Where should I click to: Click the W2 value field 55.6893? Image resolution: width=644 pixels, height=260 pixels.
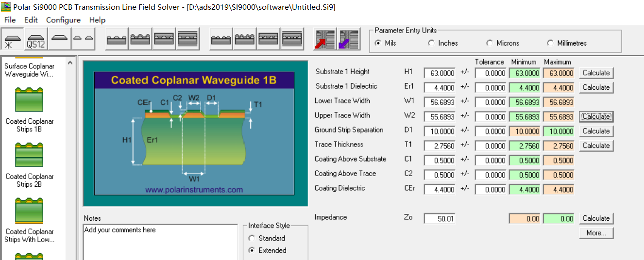[x=440, y=117]
